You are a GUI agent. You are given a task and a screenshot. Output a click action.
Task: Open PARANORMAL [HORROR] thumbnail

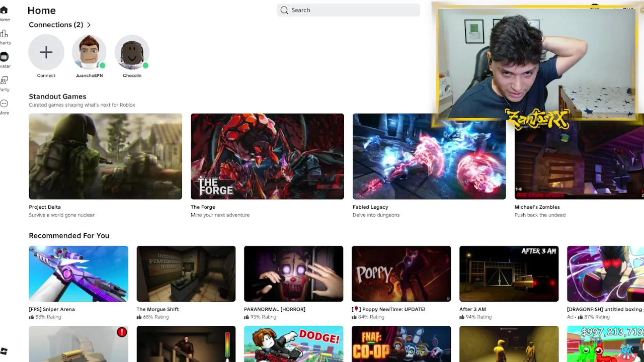pos(293,274)
